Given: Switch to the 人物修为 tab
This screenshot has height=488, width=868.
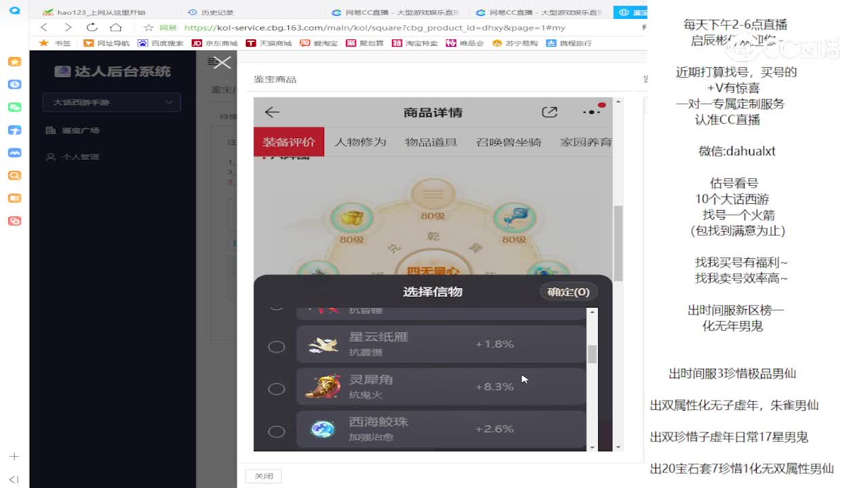Looking at the screenshot, I should pos(360,142).
